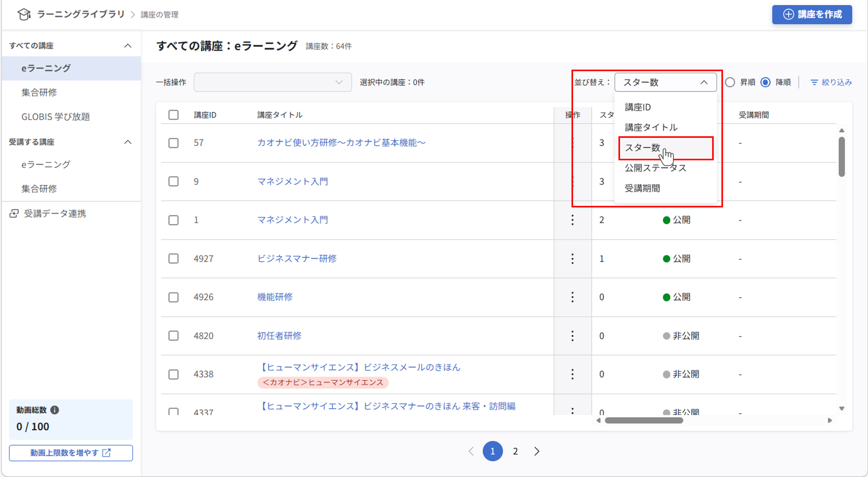This screenshot has width=868, height=477.
Task: Open the 一括操作 dropdown
Action: point(273,82)
